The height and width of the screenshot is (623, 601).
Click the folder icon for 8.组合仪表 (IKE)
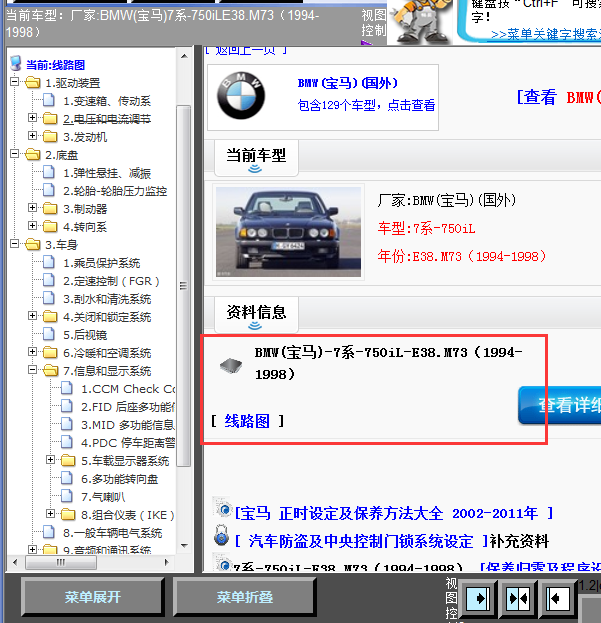(x=68, y=515)
